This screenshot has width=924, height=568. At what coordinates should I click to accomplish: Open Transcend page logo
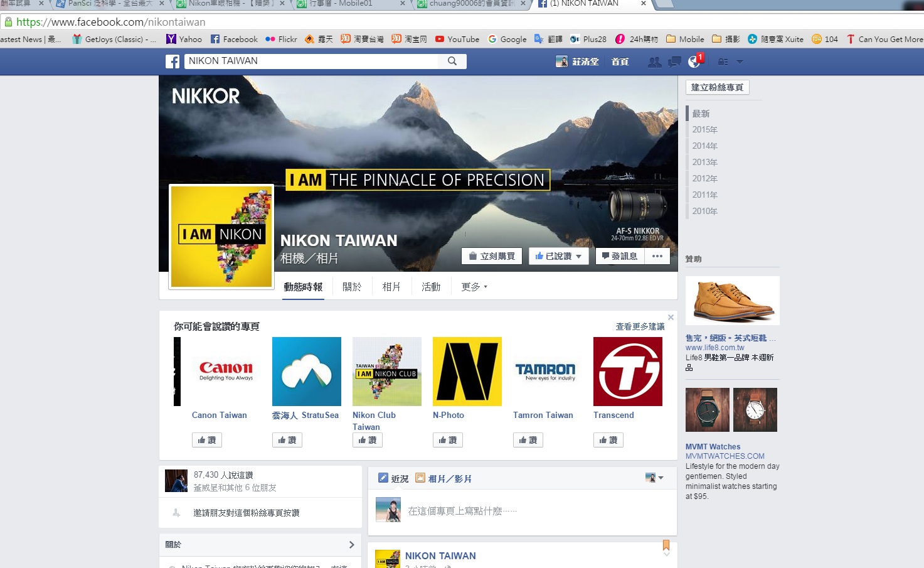[628, 372]
